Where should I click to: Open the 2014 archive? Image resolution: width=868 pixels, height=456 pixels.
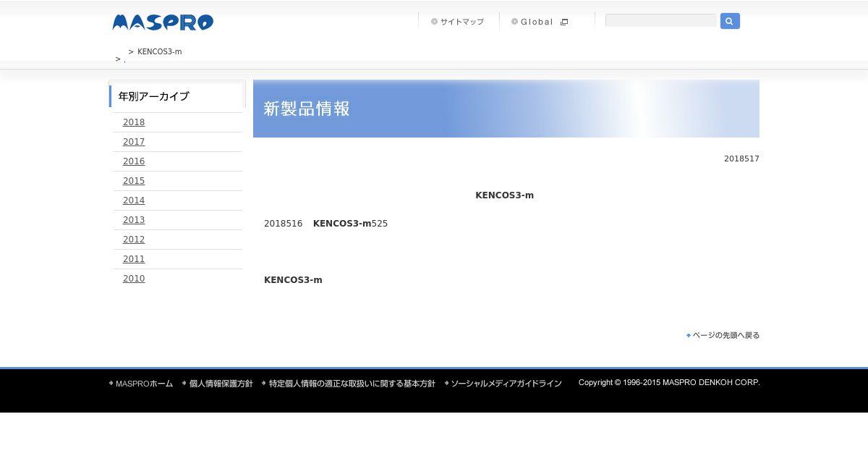tap(134, 200)
